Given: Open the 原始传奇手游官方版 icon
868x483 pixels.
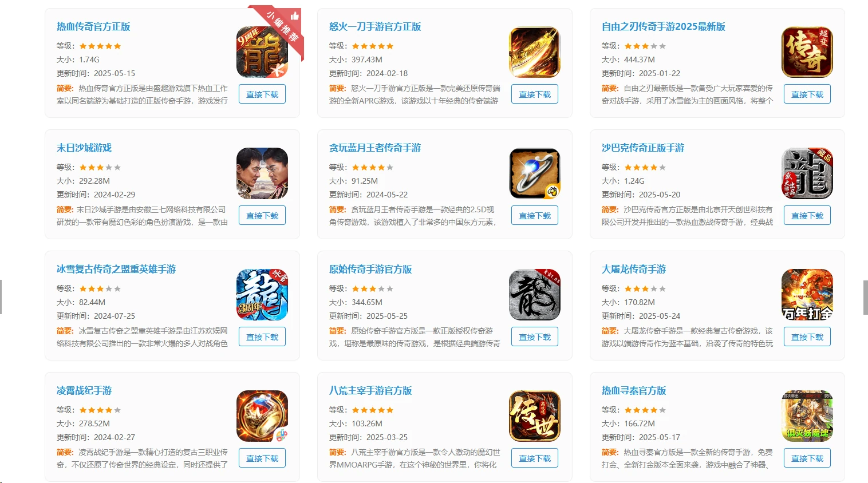Looking at the screenshot, I should 535,295.
